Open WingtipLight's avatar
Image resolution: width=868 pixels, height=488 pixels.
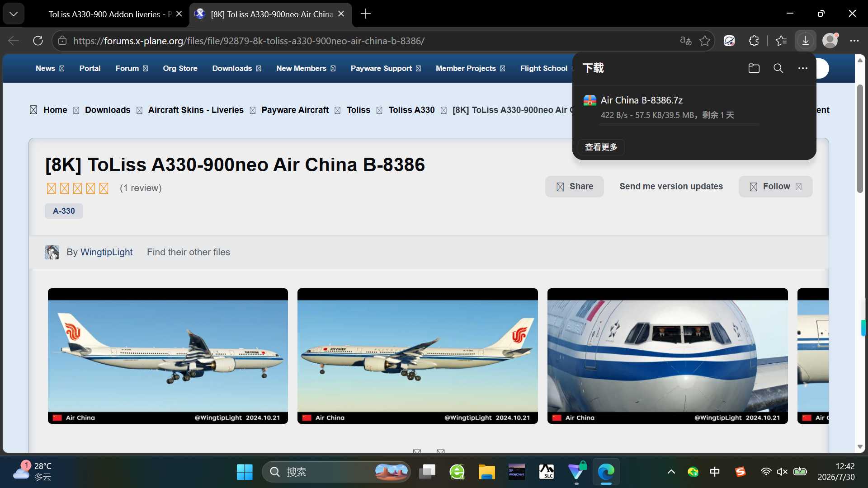point(52,252)
